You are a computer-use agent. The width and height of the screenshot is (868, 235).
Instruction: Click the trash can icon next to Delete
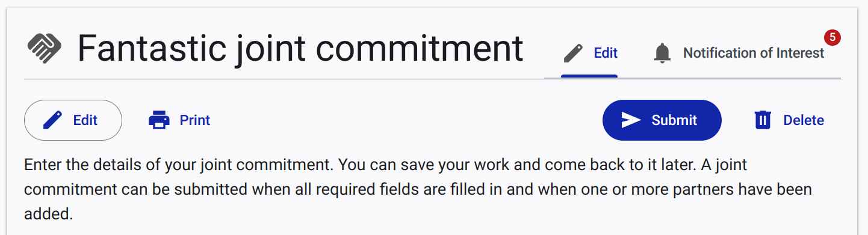[x=763, y=120]
